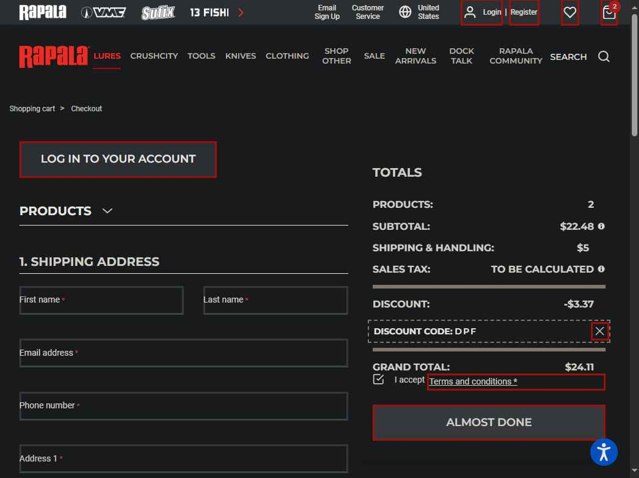Open the Shop Other menu

click(x=336, y=56)
